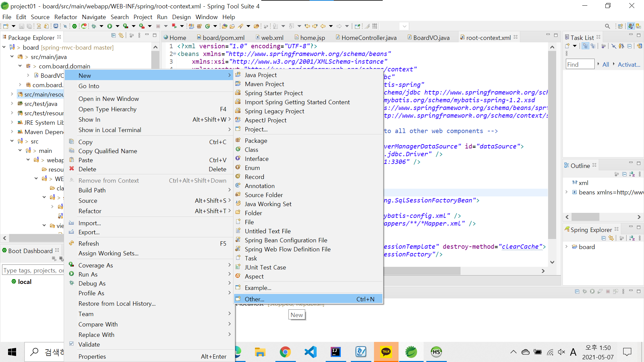Click the Run green play toolbar icon

click(110, 26)
